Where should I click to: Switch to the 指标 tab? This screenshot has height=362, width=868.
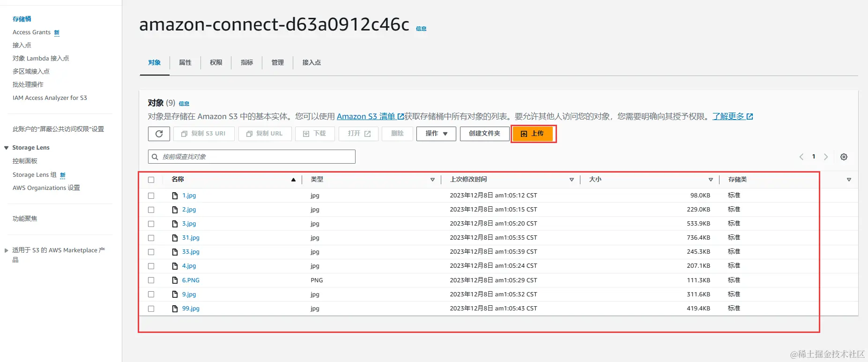(x=247, y=62)
